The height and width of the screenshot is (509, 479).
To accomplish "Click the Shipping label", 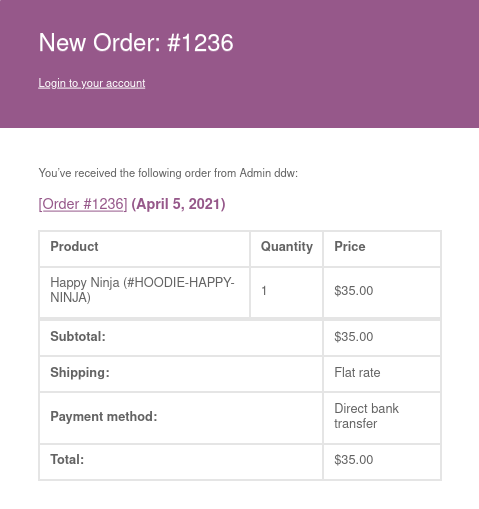I will [80, 373].
